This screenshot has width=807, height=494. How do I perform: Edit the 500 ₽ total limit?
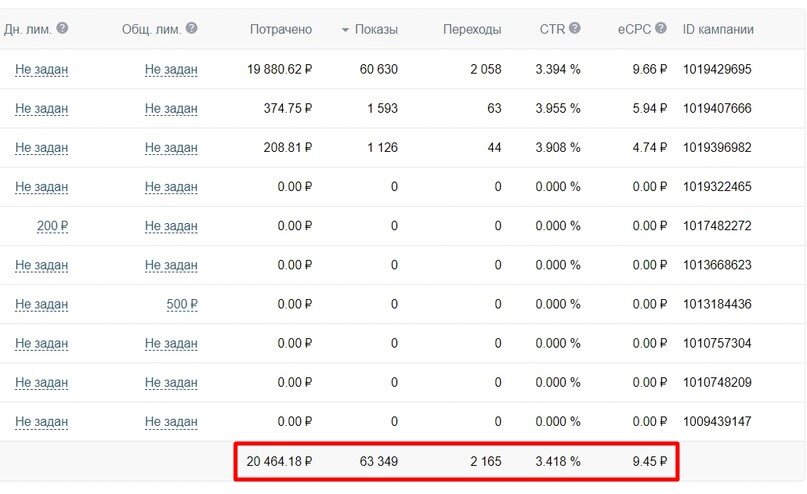tap(182, 304)
